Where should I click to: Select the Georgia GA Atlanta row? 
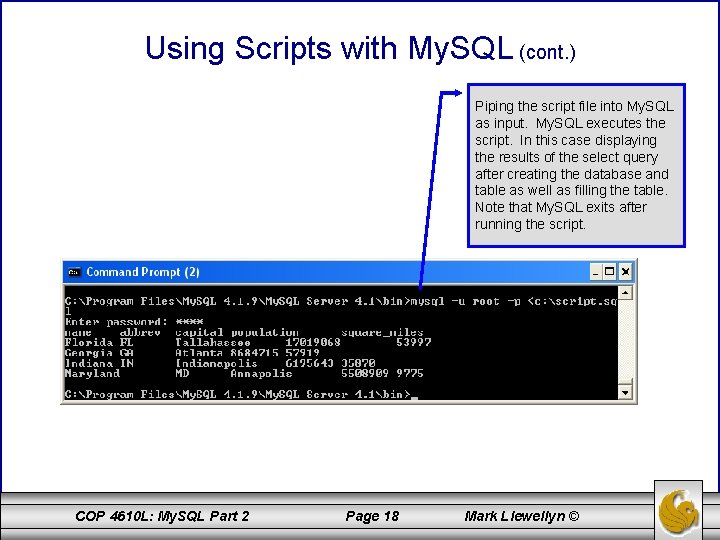[x=192, y=353]
